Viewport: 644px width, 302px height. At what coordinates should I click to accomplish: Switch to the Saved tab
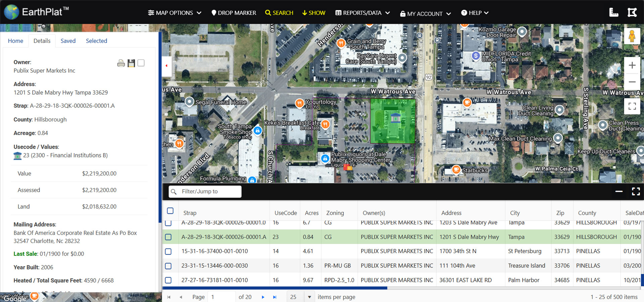pyautogui.click(x=68, y=41)
